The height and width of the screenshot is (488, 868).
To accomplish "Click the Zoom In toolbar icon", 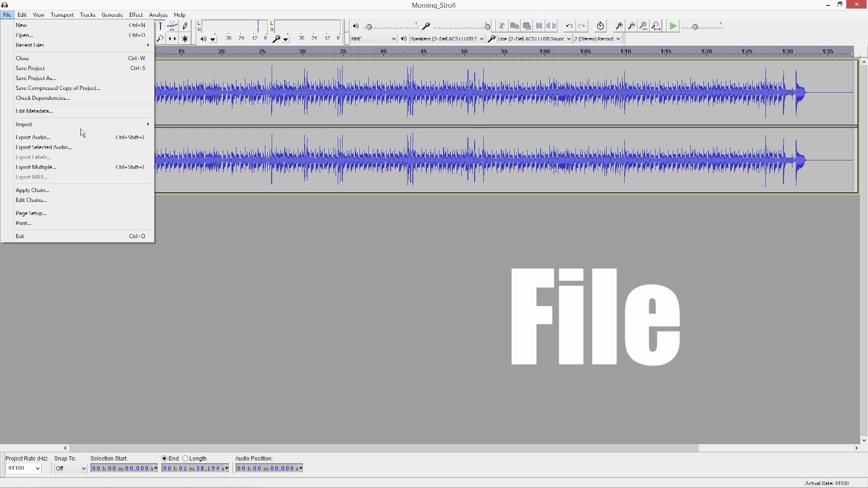I will coord(618,26).
